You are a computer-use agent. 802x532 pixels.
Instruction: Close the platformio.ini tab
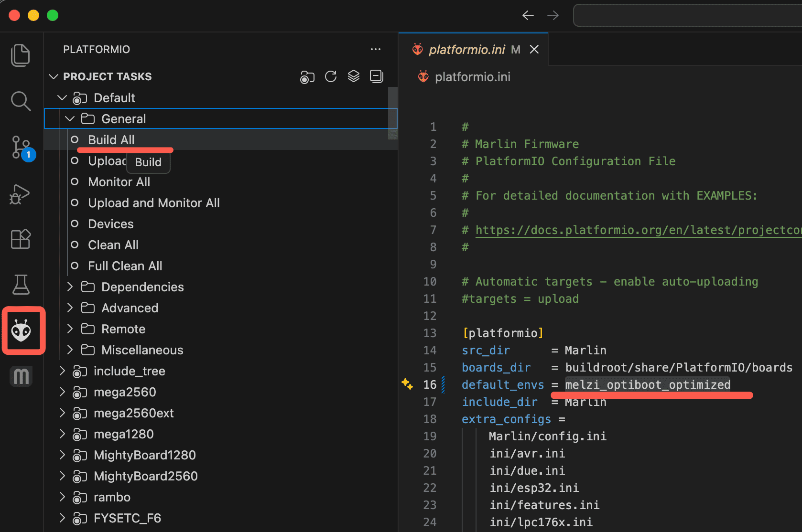coord(534,50)
